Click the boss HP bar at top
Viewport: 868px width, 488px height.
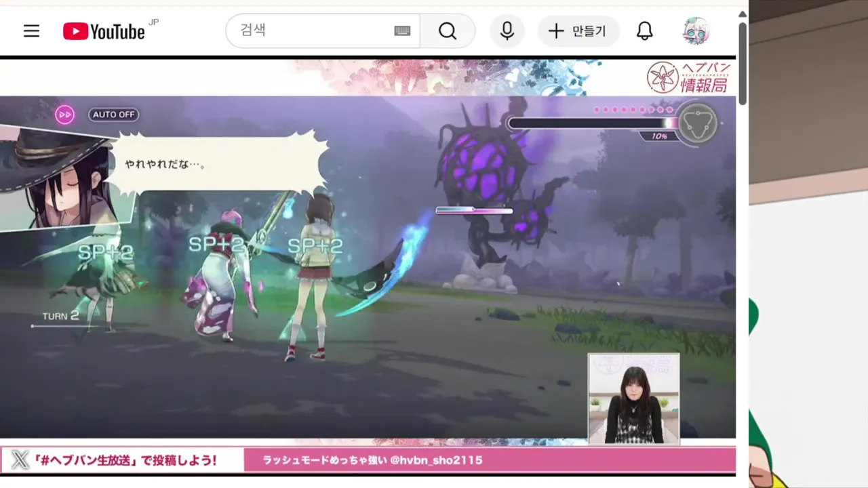point(593,123)
